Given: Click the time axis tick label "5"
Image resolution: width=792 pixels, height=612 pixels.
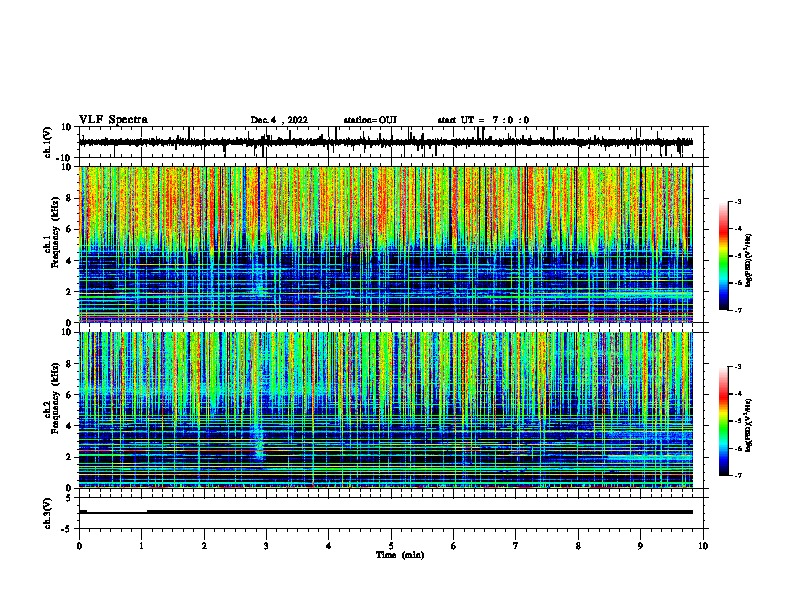Looking at the screenshot, I should pyautogui.click(x=391, y=546).
